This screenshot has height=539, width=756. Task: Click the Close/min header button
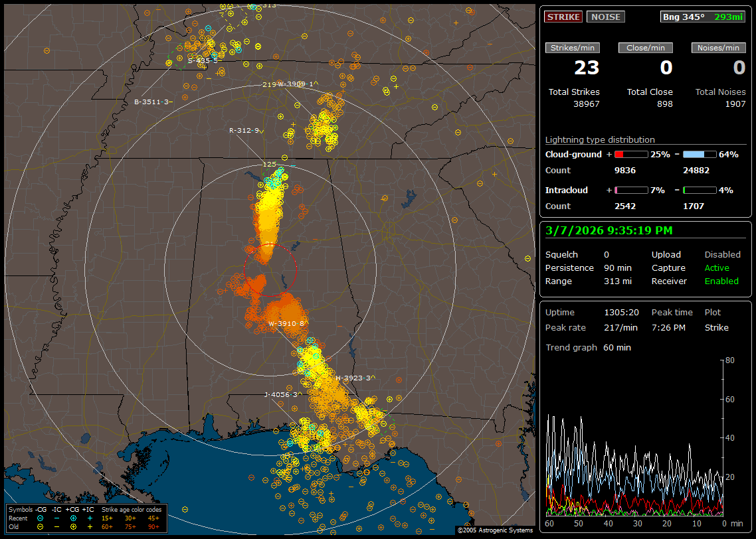point(646,48)
